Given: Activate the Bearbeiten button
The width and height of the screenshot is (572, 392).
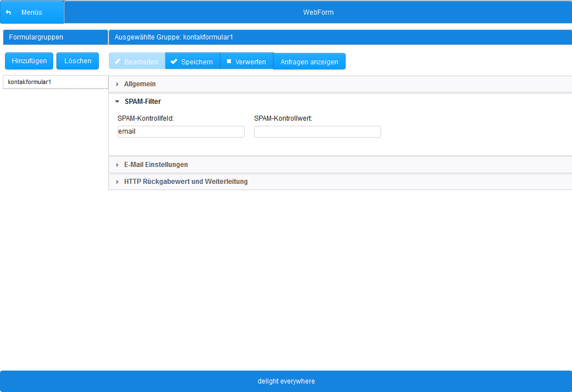Looking at the screenshot, I should [x=137, y=61].
